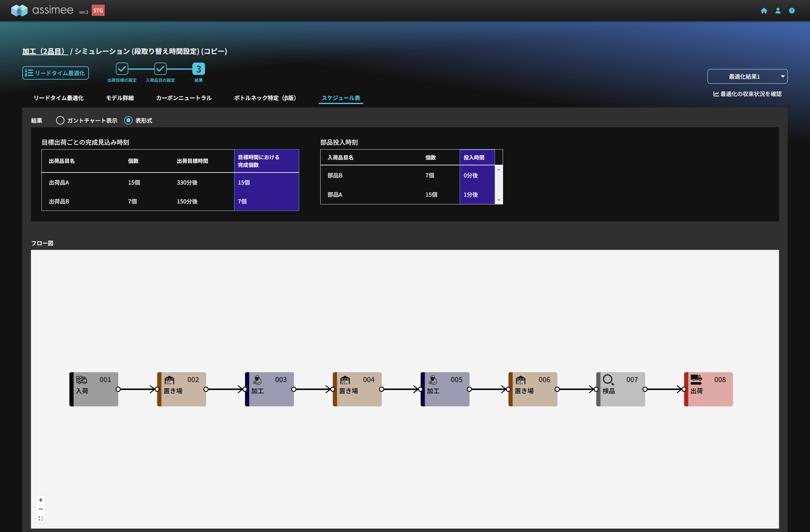Open the user account icon
810x532 pixels.
pos(778,11)
